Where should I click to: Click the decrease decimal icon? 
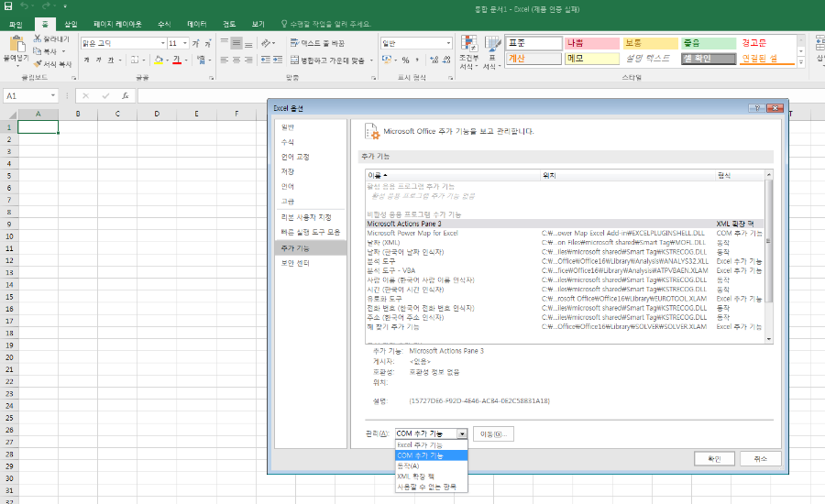446,60
